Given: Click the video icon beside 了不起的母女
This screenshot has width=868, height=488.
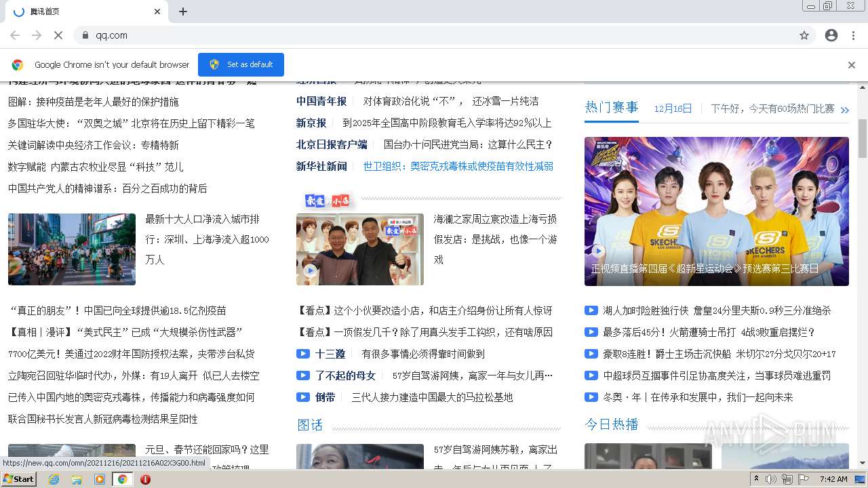Looking at the screenshot, I should tap(303, 375).
